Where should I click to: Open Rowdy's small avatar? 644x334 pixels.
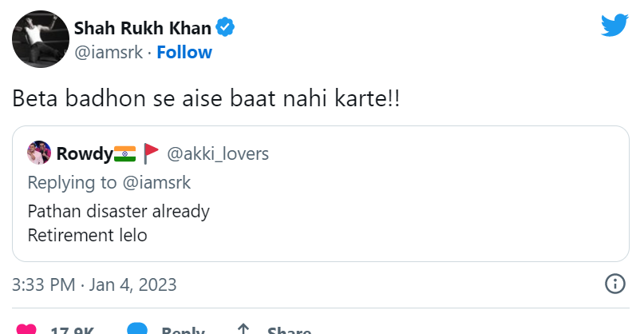pos(39,152)
